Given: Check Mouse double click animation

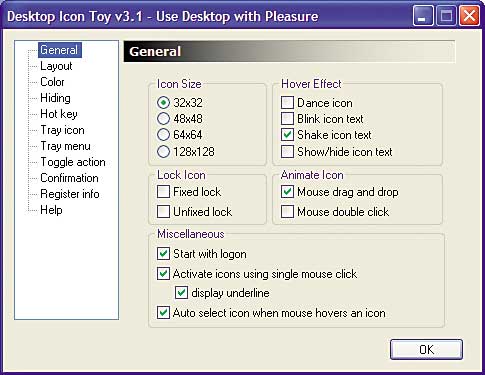Looking at the screenshot, I should (x=287, y=212).
